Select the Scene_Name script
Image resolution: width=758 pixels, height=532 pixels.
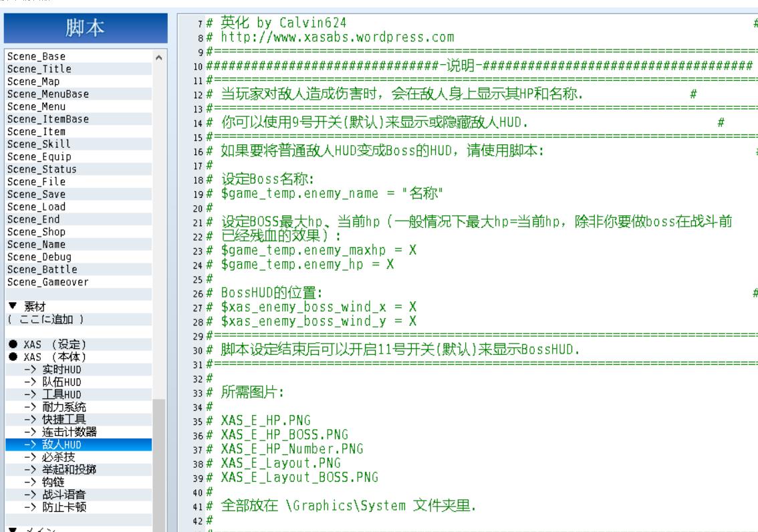(78, 245)
